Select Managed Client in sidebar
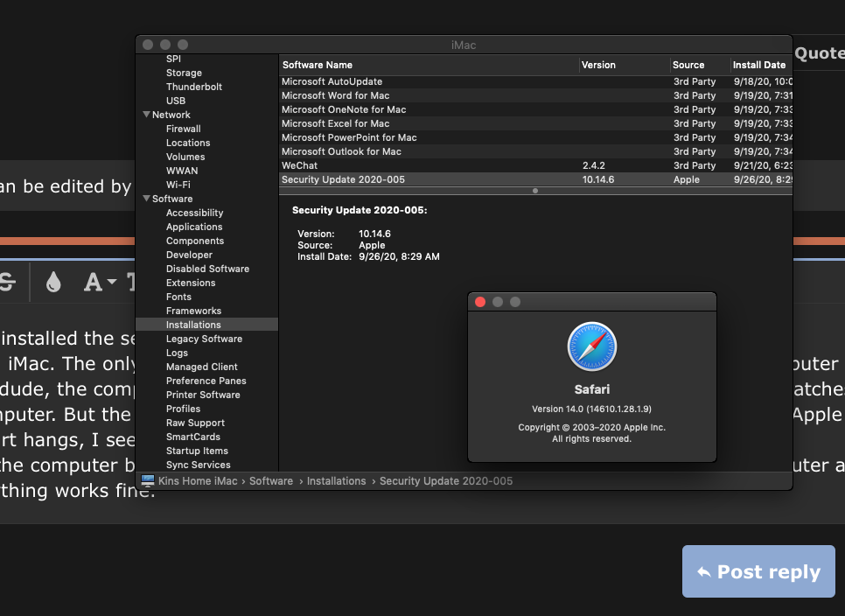The height and width of the screenshot is (616, 845). pyautogui.click(x=201, y=367)
